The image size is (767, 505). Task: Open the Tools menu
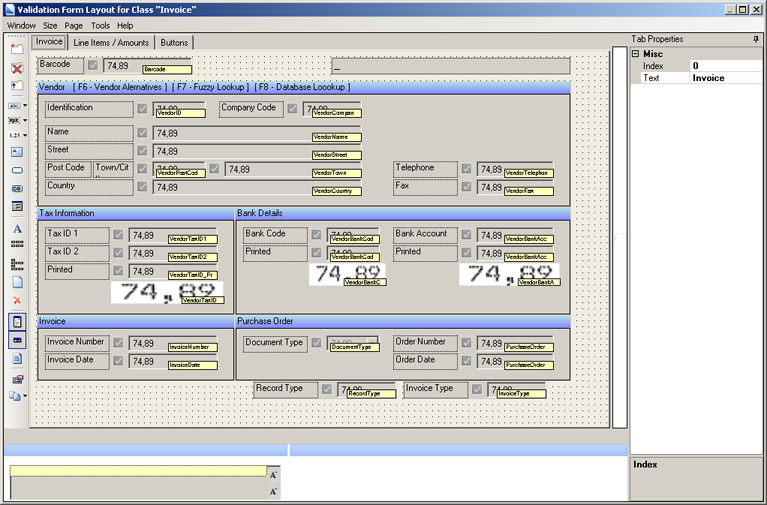point(100,25)
